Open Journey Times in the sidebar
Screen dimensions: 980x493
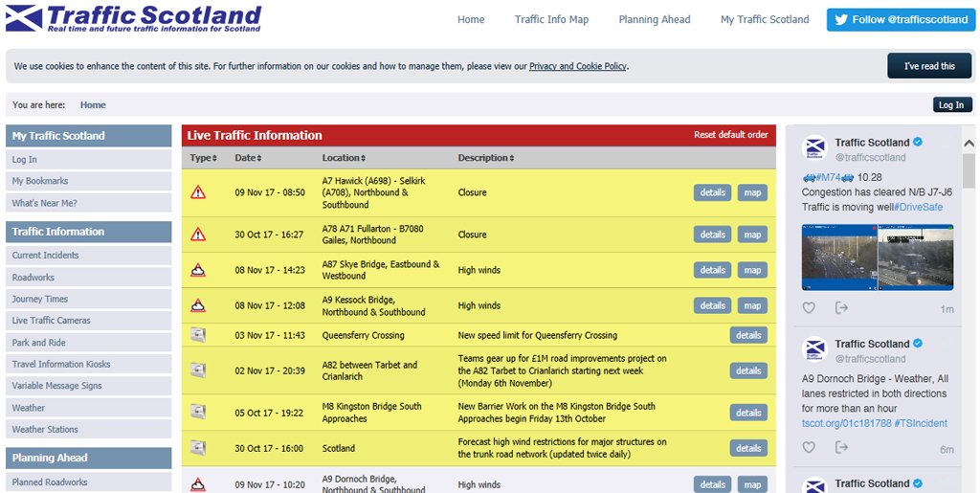pos(89,299)
